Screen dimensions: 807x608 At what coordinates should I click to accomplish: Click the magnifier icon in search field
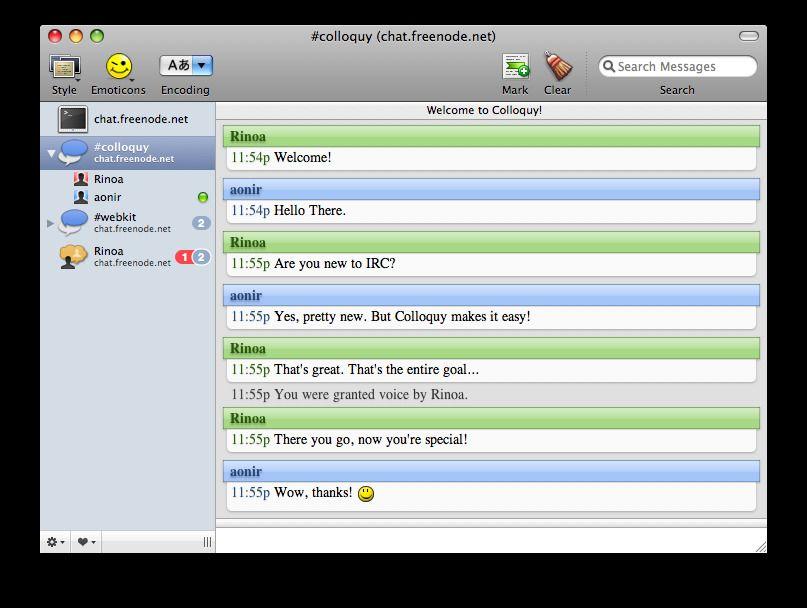tap(609, 66)
